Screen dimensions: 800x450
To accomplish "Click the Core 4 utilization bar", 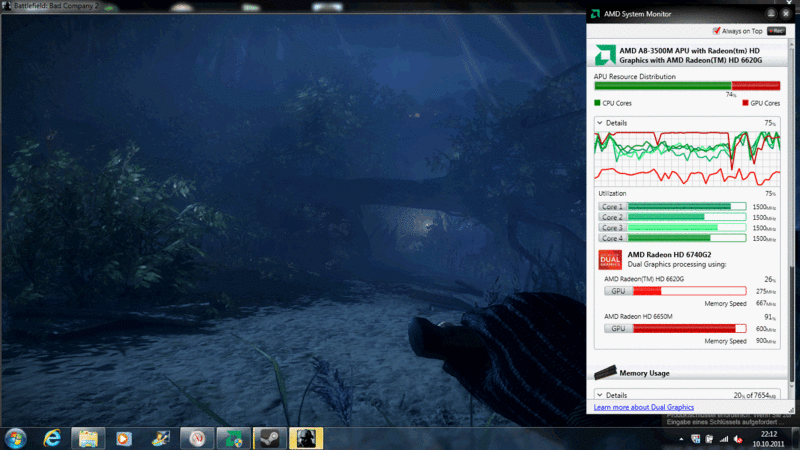I will pos(687,238).
